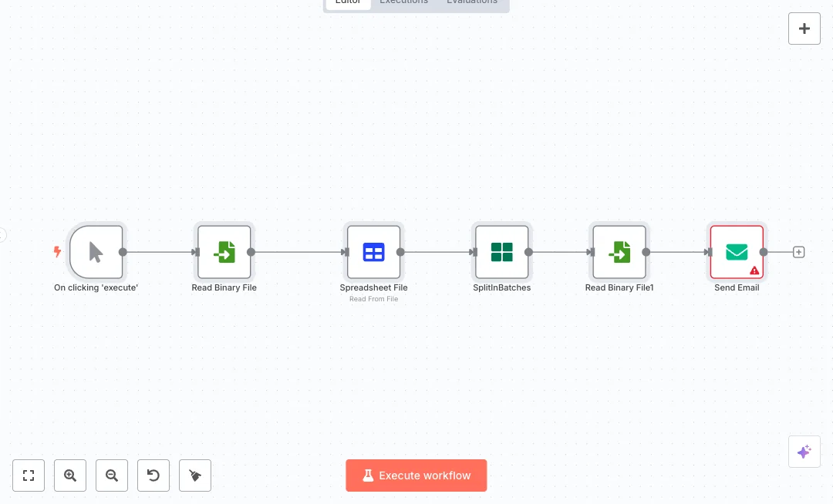The width and height of the screenshot is (833, 504).
Task: Zoom out of the workflow canvas
Action: tap(112, 475)
